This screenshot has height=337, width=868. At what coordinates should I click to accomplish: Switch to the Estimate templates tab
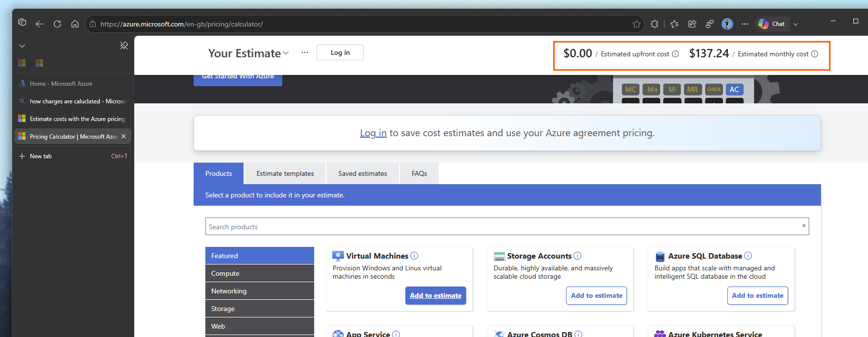[x=285, y=173]
